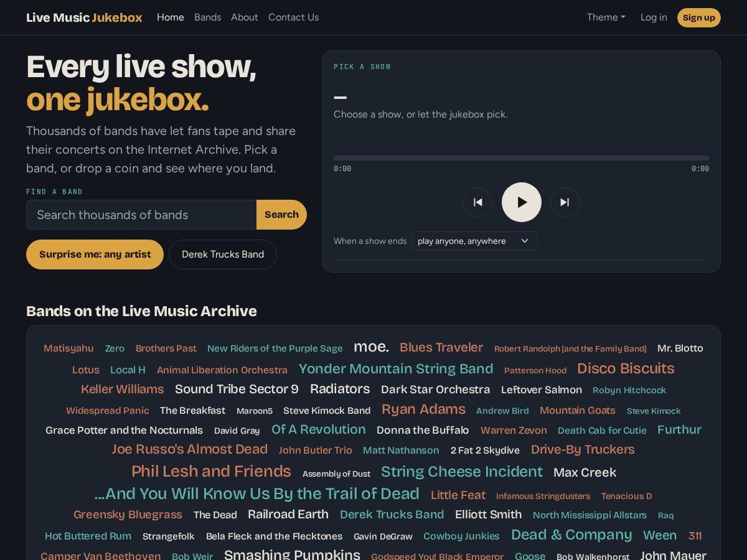
Task: Click 'Surprise me: any artist' button
Action: point(95,254)
